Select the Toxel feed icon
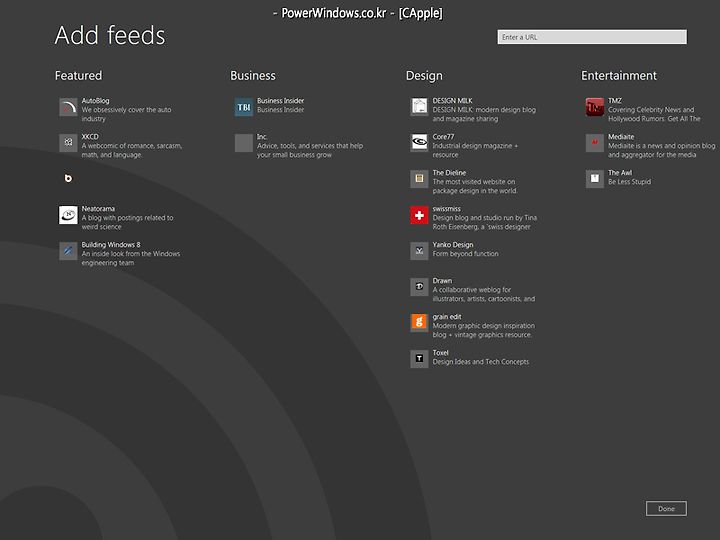The image size is (720, 540). [419, 359]
